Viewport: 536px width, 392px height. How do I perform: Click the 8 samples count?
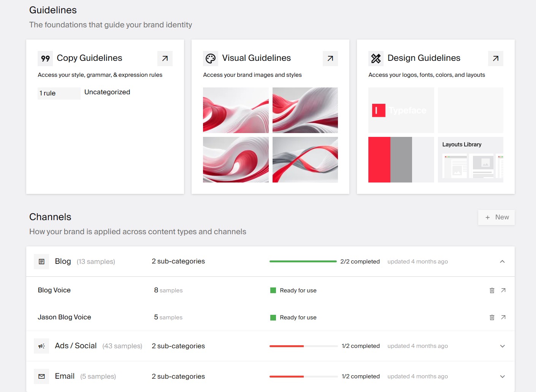(x=168, y=290)
